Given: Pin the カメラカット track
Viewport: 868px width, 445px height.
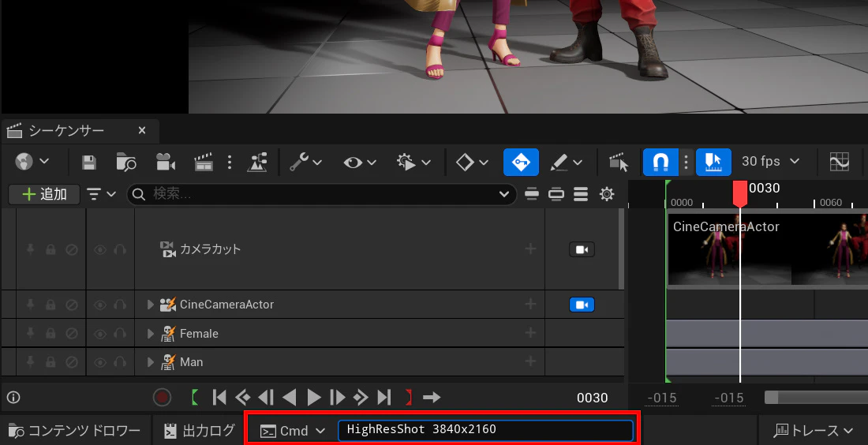Looking at the screenshot, I should pos(31,249).
